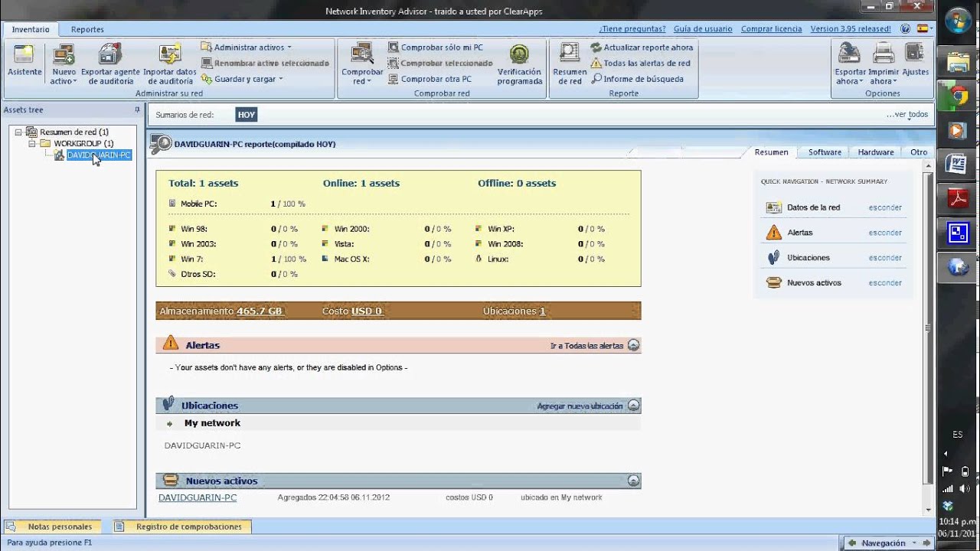This screenshot has width=980, height=551.
Task: Select Comprobar otra PC
Action: click(x=430, y=79)
